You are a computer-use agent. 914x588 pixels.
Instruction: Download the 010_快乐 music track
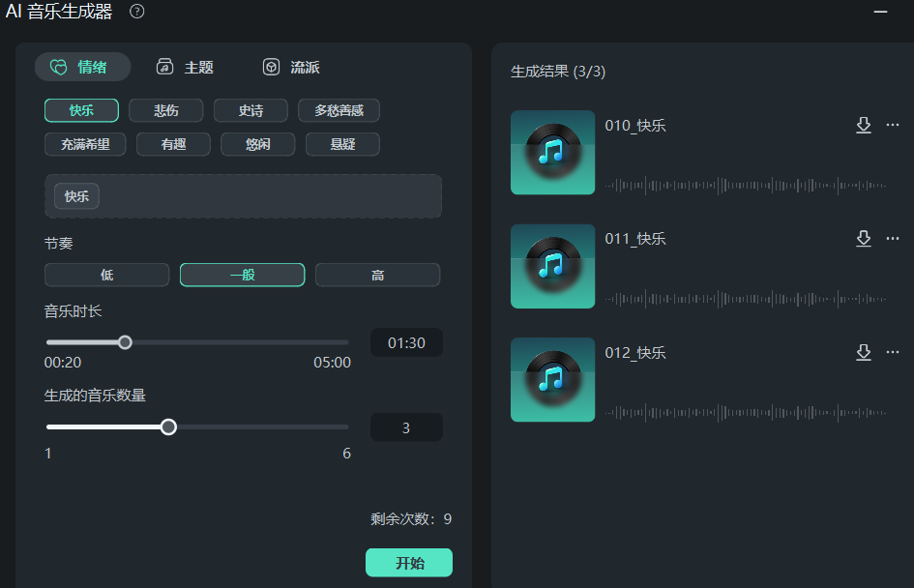point(864,125)
